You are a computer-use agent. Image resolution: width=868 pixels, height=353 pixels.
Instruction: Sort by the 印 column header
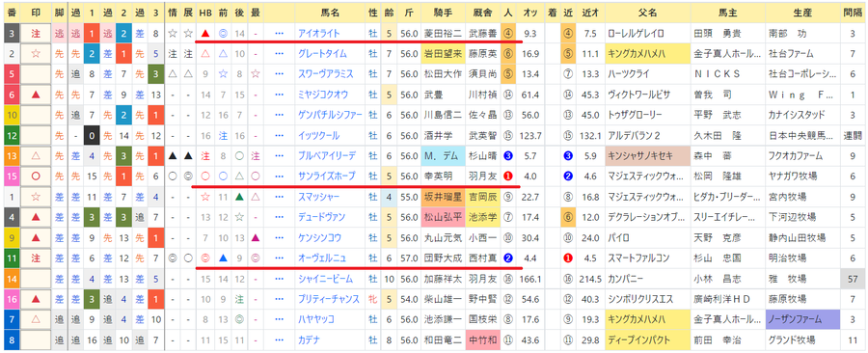(x=36, y=13)
